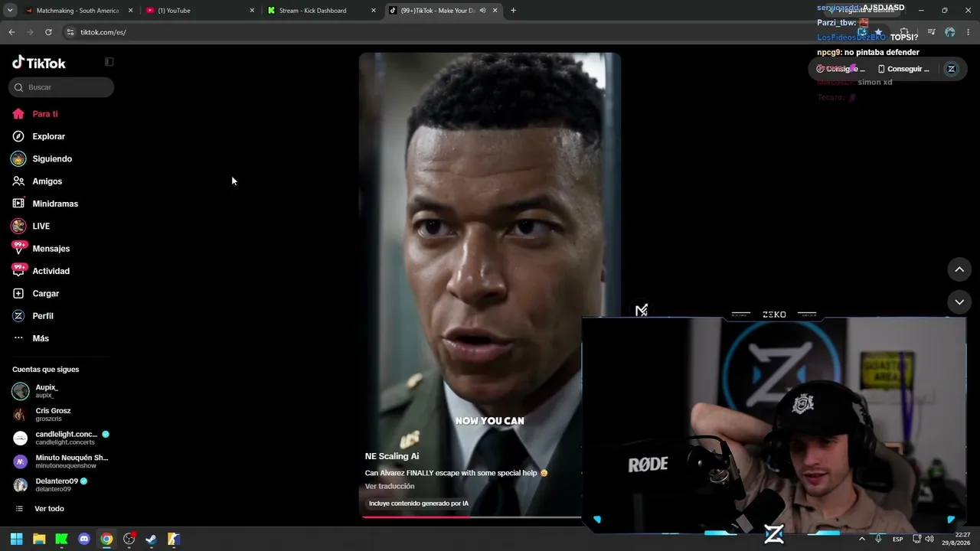
Task: Switch to the YouTube tab
Action: tap(200, 11)
